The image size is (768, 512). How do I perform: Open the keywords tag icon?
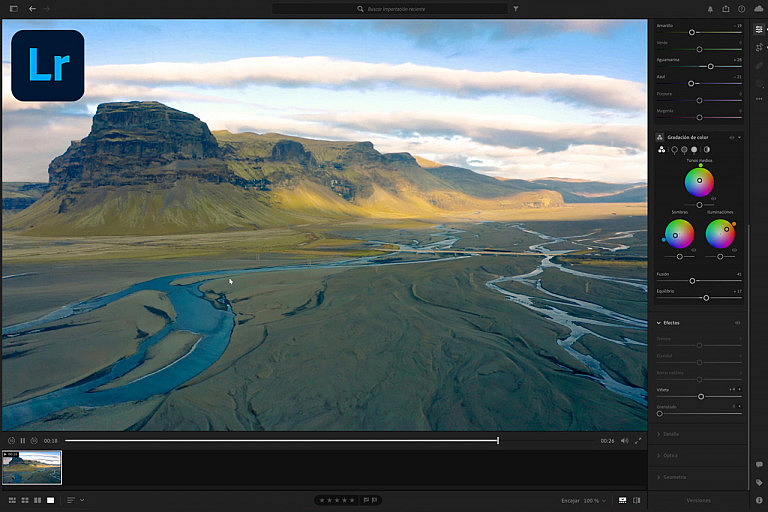coord(759,482)
